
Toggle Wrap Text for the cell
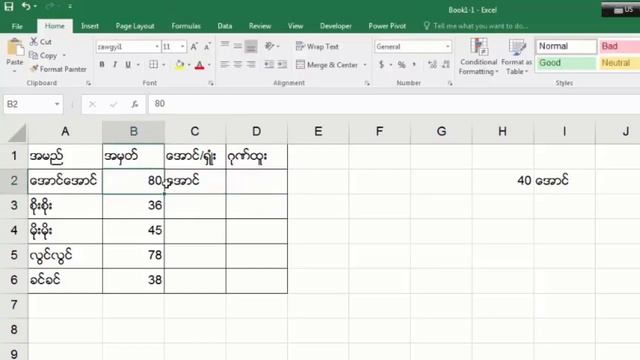[x=317, y=47]
